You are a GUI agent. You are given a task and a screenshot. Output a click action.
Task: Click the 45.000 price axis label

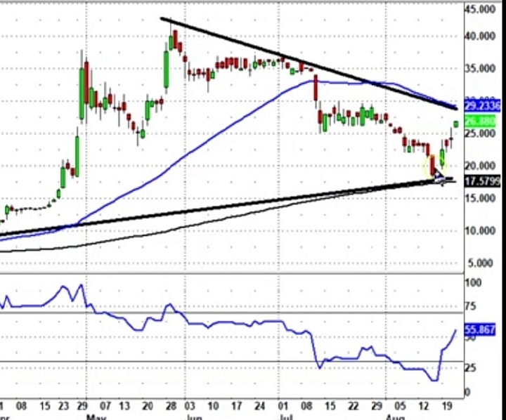[x=481, y=8]
